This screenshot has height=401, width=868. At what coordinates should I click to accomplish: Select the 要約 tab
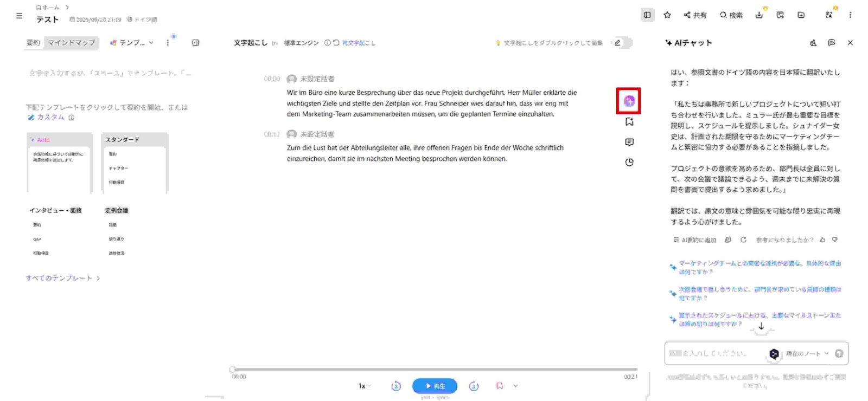tap(33, 42)
